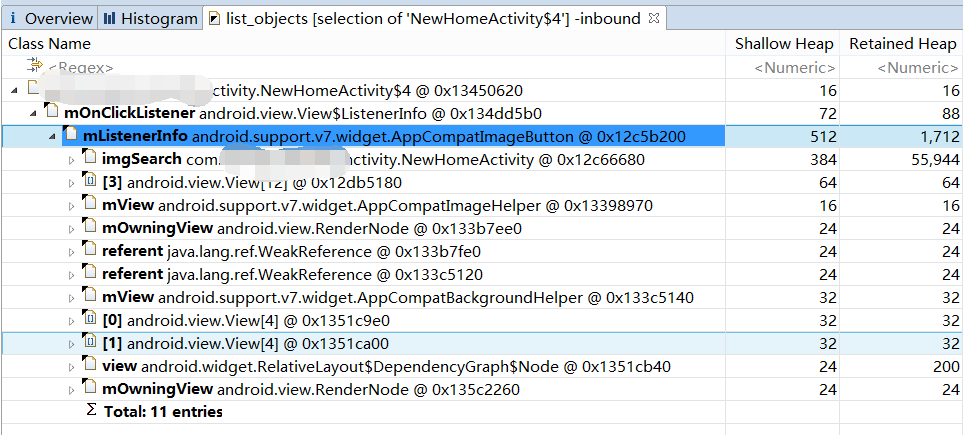Image resolution: width=963 pixels, height=435 pixels.
Task: Switch to the Histogram tab
Action: pos(150,19)
